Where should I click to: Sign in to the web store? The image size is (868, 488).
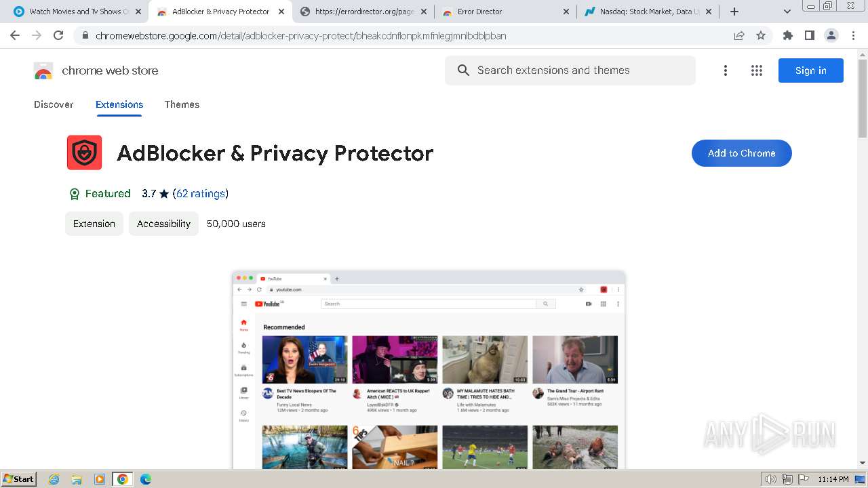point(811,70)
